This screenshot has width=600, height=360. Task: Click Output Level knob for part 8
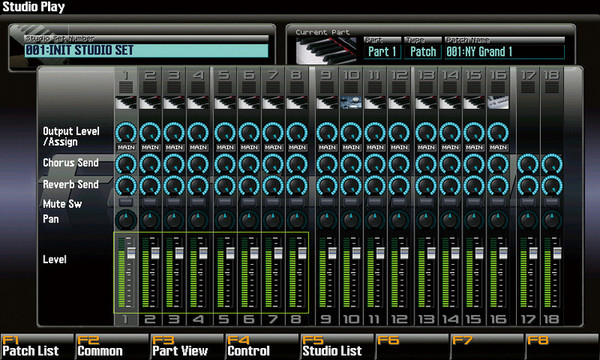pos(297,133)
